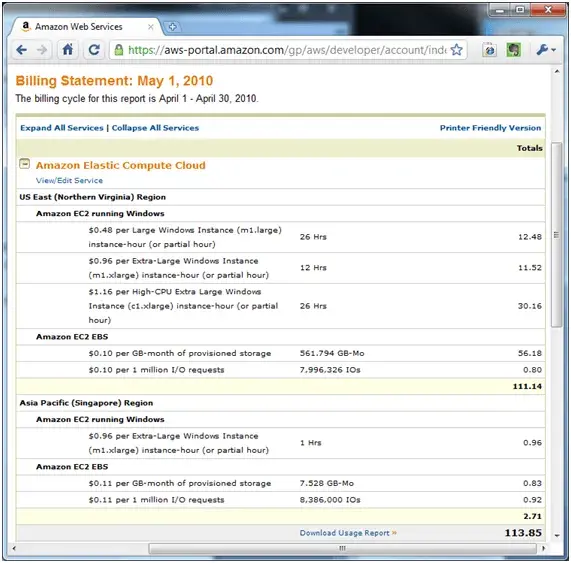This screenshot has height=563, width=571.
Task: Click '$0.11 per 1 million I/O requests'
Action: click(156, 500)
